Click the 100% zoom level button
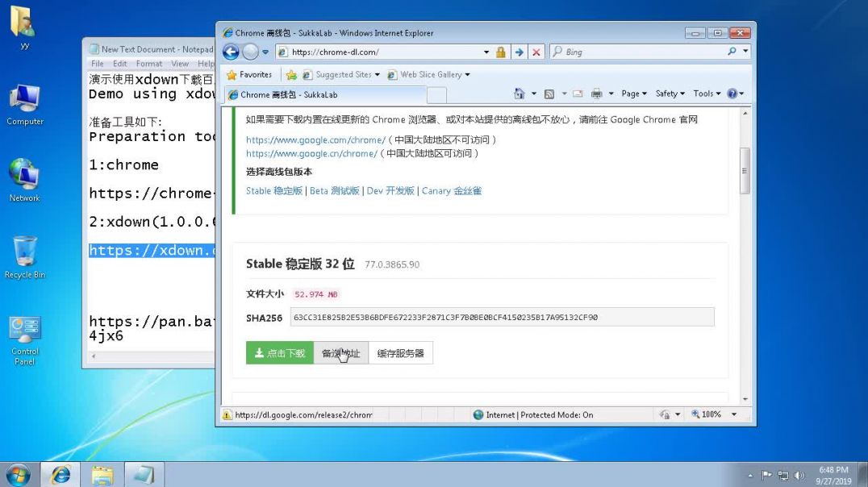Image resolution: width=868 pixels, height=487 pixels. pyautogui.click(x=706, y=414)
